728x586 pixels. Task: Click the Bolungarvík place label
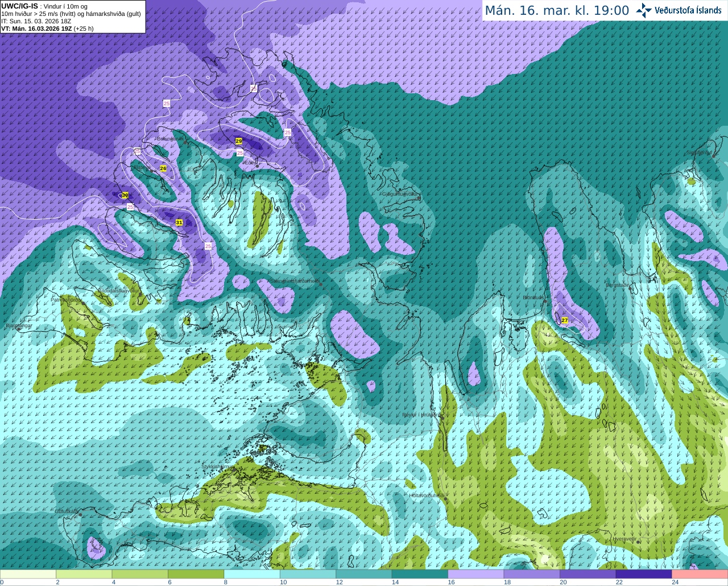[x=171, y=138]
